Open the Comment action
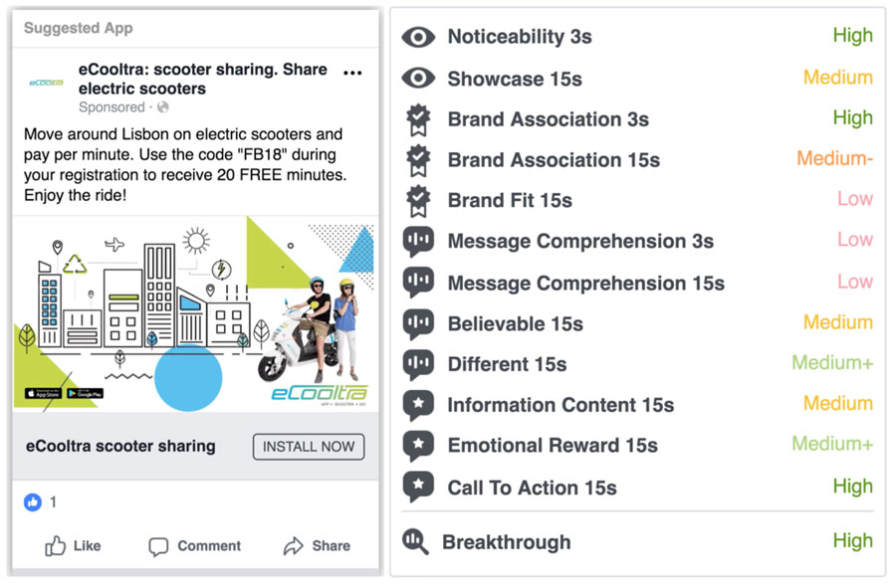896x588 pixels. point(195,545)
